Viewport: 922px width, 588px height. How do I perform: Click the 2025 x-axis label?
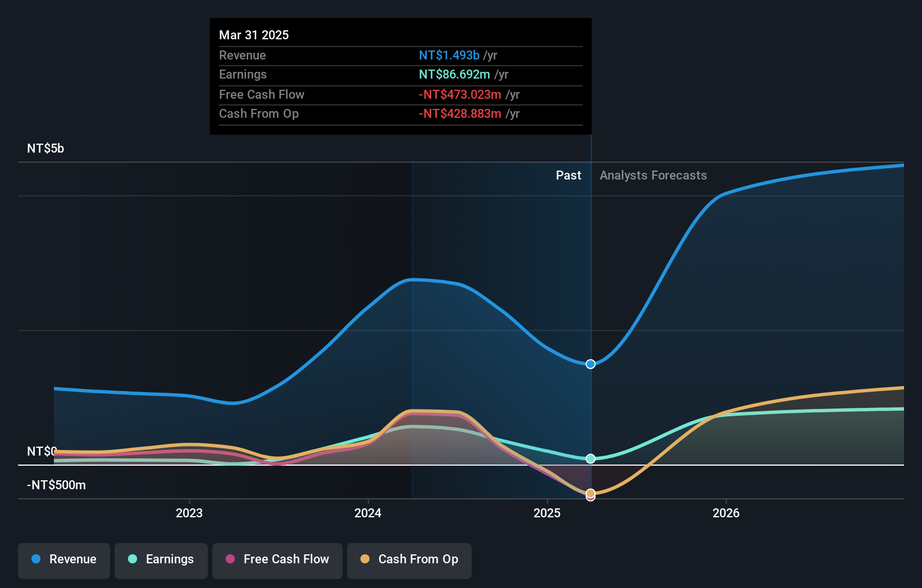(547, 513)
